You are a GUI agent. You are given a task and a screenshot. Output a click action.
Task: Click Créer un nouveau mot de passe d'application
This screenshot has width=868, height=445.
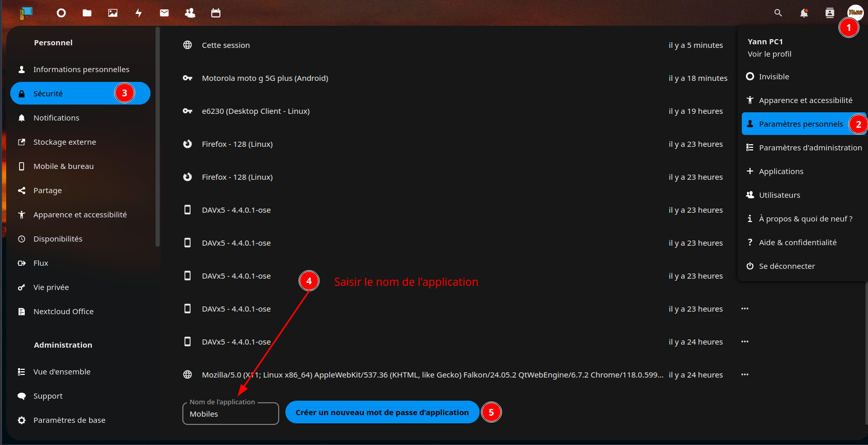[382, 413]
